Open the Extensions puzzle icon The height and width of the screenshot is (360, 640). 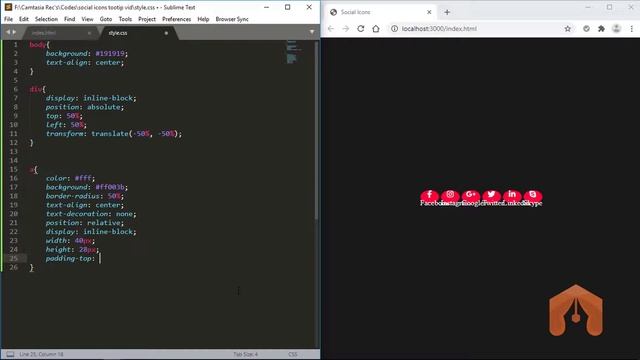(601, 29)
